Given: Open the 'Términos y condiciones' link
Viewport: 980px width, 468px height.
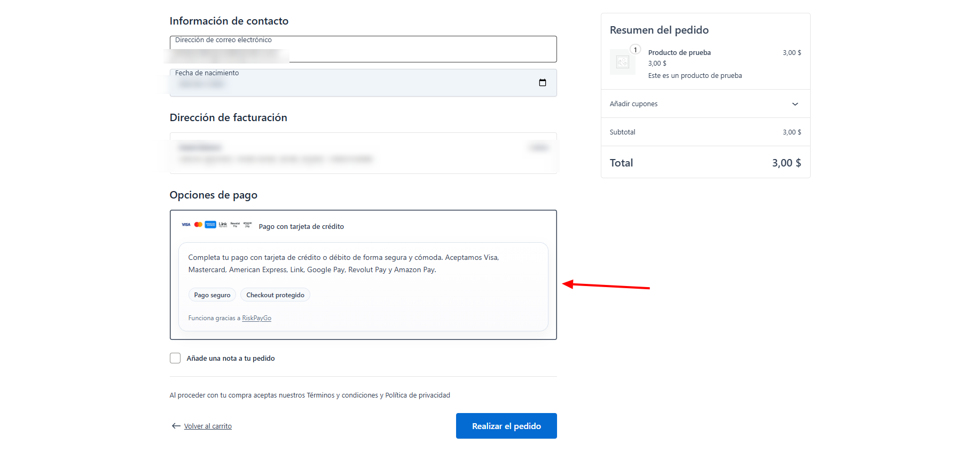Looking at the screenshot, I should pos(342,395).
